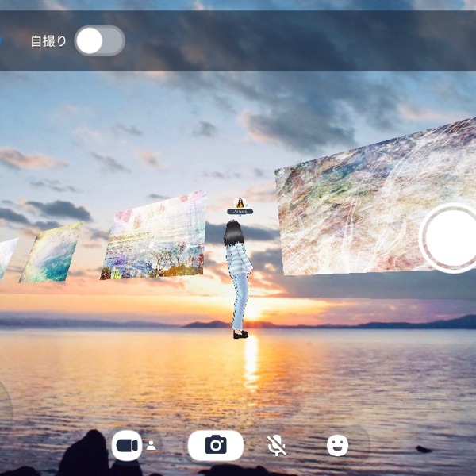
Task: View the teal ocean wave painting panel
Action: [51, 252]
